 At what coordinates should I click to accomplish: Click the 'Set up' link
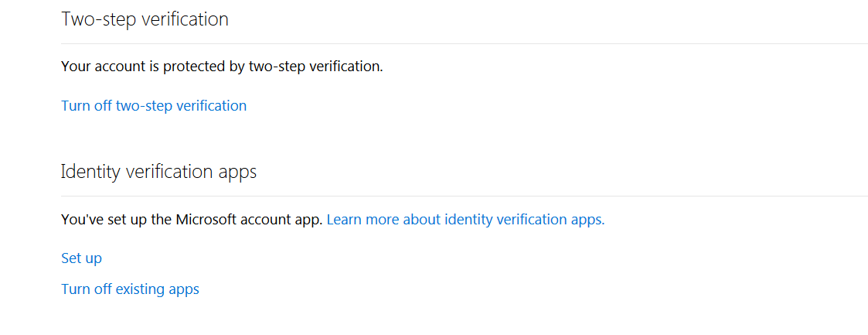(81, 258)
